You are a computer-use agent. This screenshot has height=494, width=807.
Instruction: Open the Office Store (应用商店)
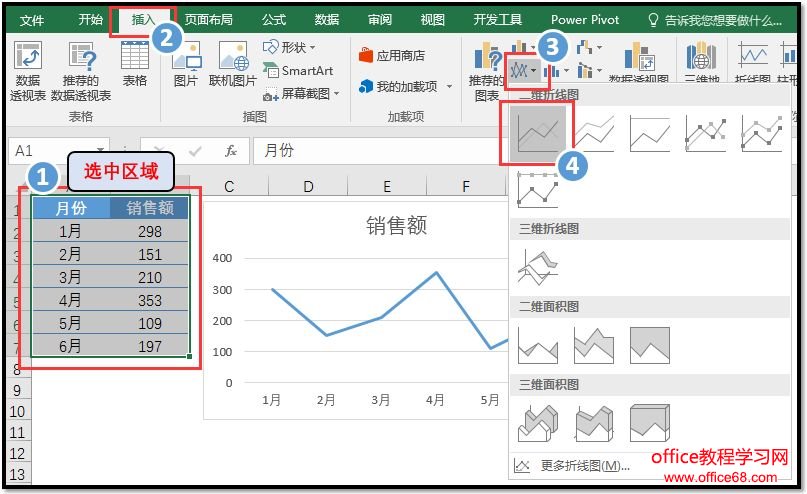(392, 55)
